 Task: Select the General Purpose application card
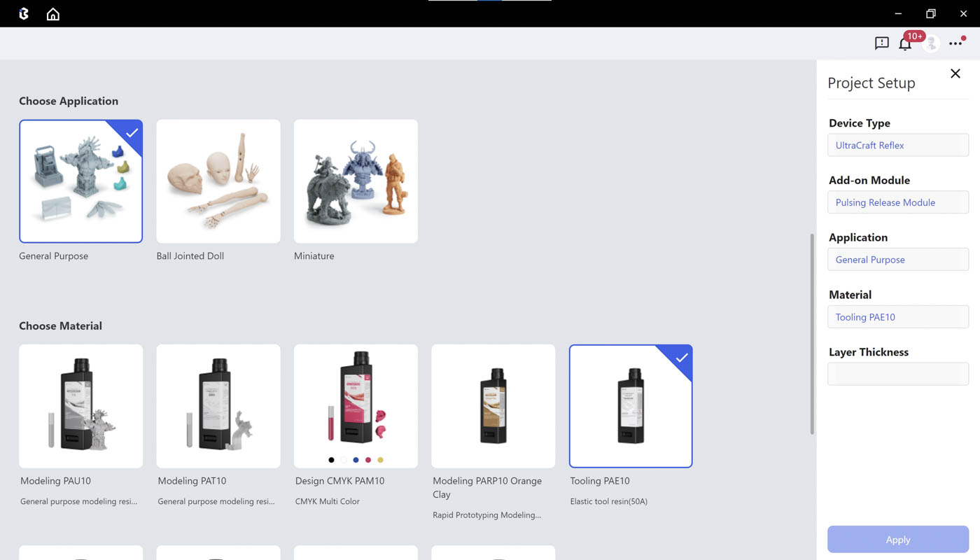[81, 181]
